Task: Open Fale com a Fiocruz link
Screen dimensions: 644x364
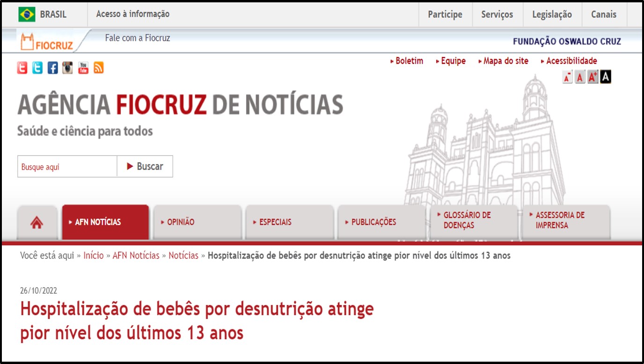Action: click(138, 38)
